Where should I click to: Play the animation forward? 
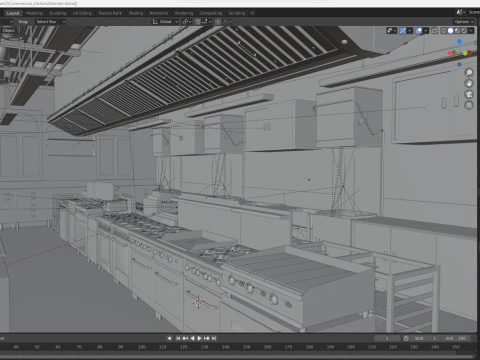coord(199,338)
